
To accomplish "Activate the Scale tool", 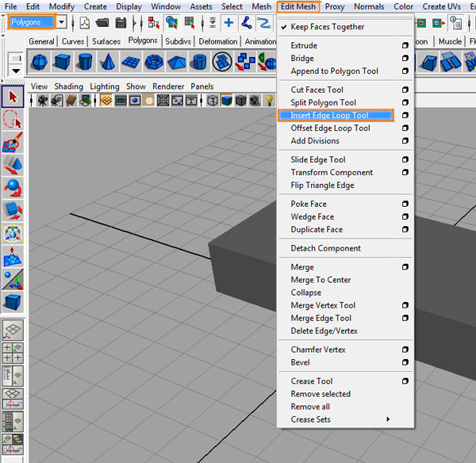I will point(13,210).
